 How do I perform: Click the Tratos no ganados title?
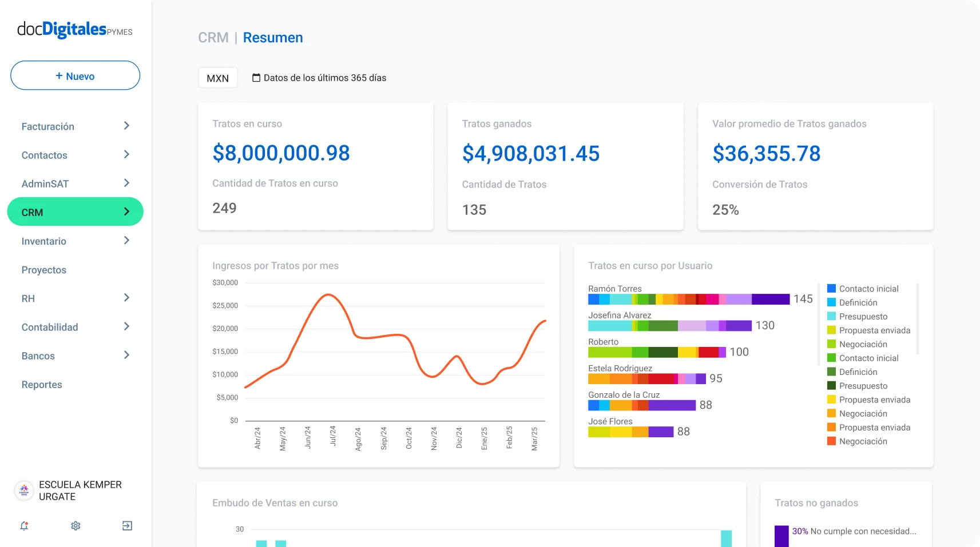coord(816,503)
